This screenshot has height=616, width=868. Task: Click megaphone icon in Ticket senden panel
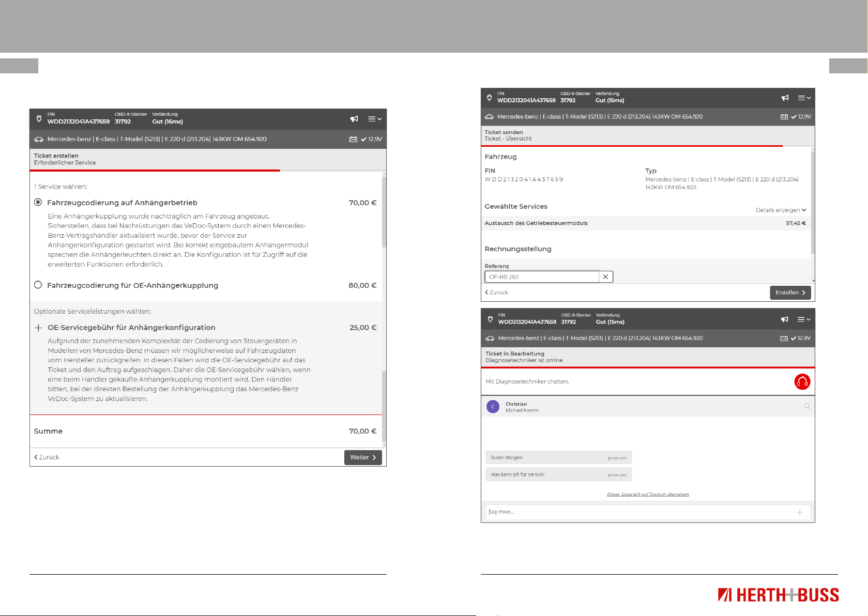(785, 98)
